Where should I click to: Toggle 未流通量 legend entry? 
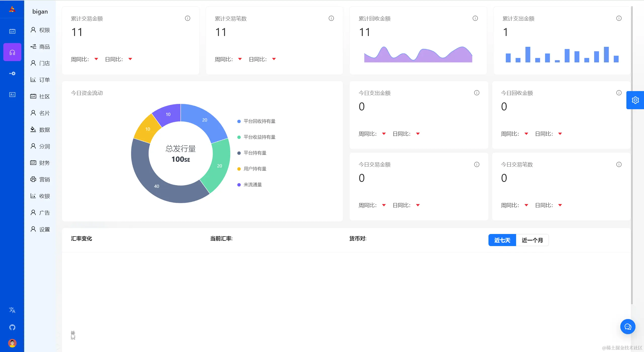tap(252, 185)
